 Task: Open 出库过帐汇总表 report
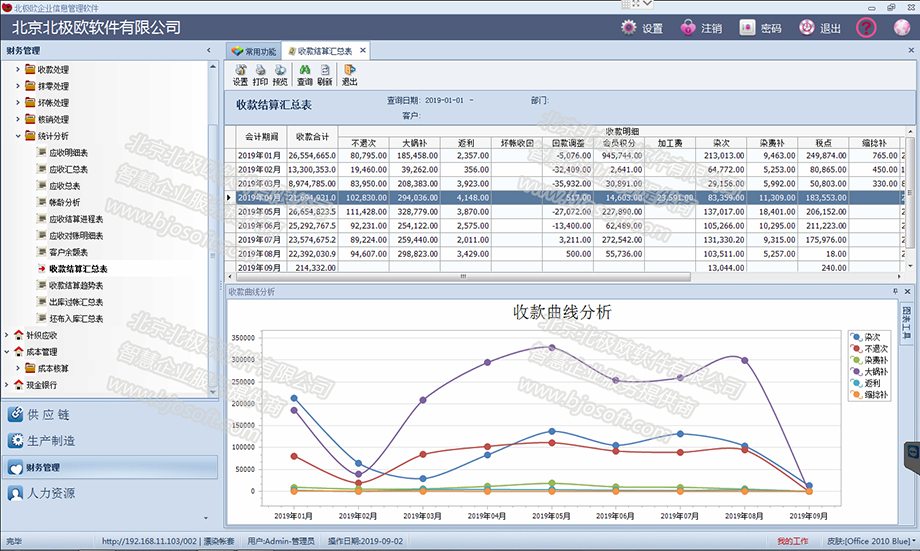click(76, 302)
